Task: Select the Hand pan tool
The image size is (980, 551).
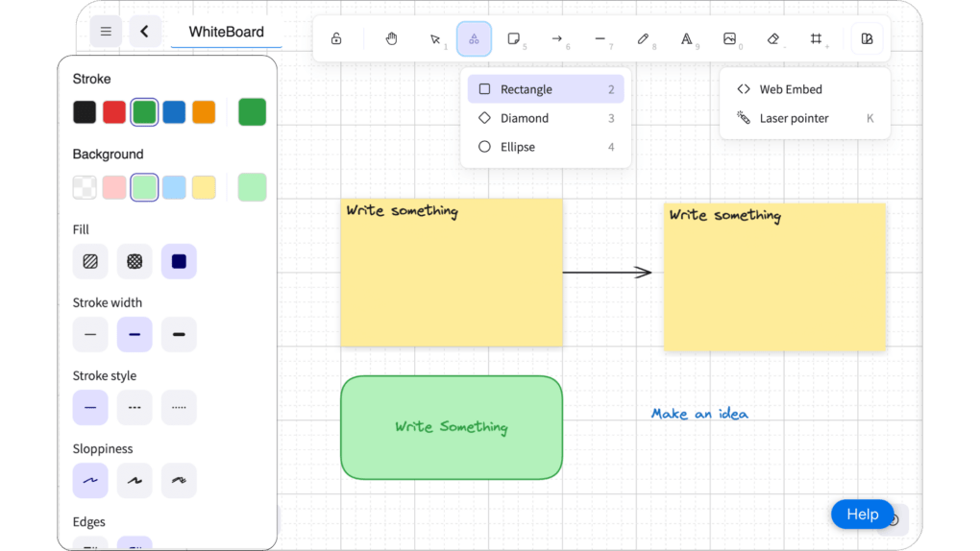Action: (392, 39)
